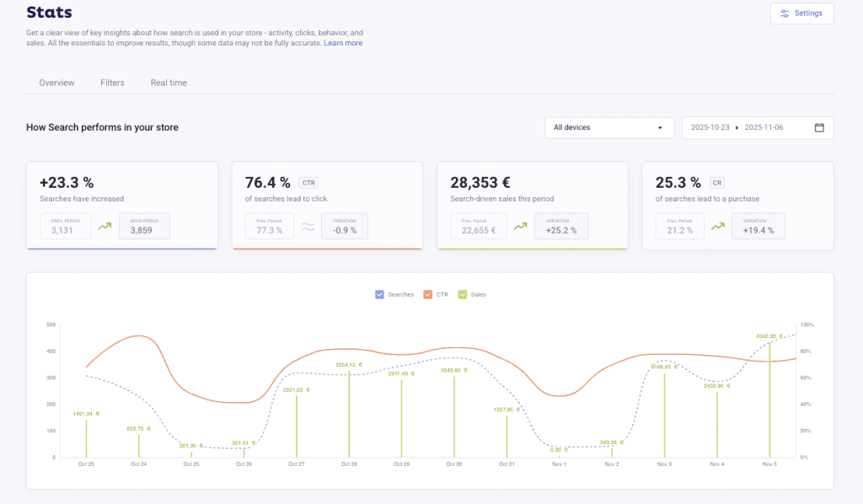Screen dimensions: 863x504
Task: Open the All devices dropdown
Action: (608, 127)
